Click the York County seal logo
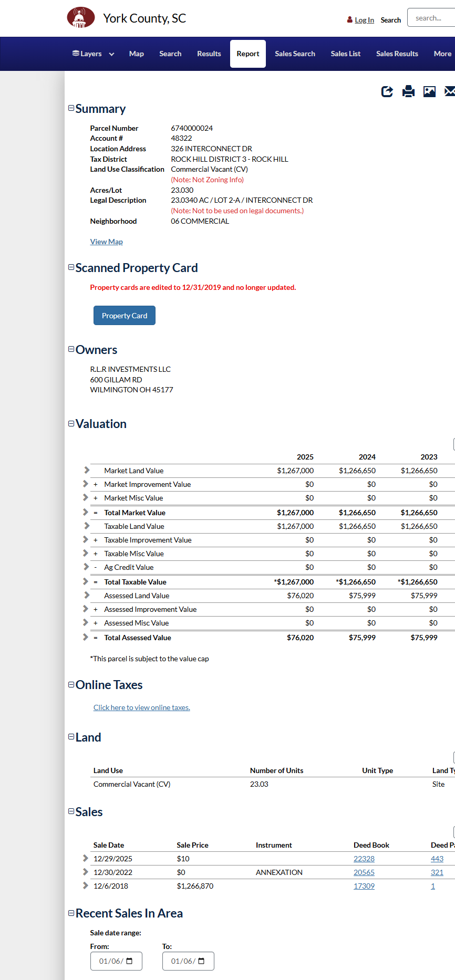 (80, 18)
